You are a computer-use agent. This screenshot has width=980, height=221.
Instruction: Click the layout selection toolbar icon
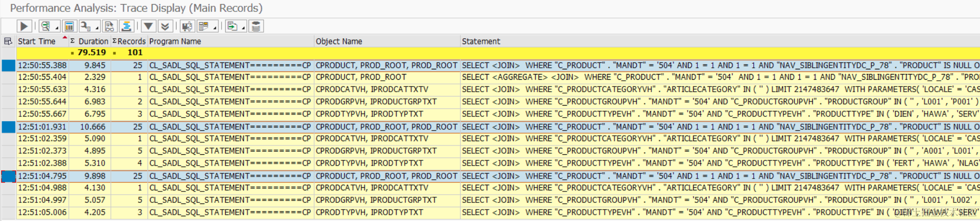point(204,26)
